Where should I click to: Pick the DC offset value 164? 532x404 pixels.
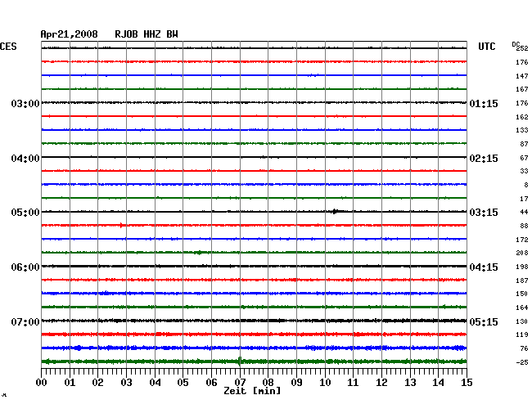click(522, 307)
